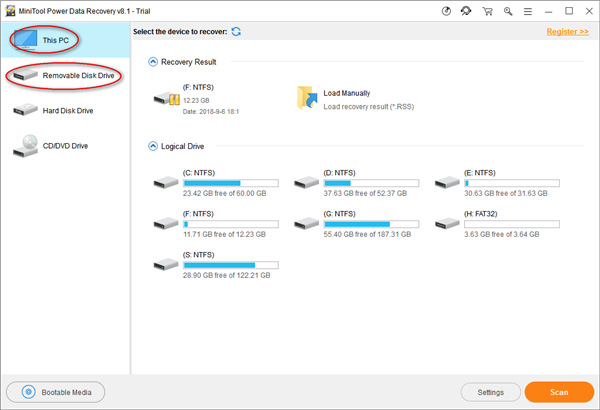Open the Settings button
Image resolution: width=600 pixels, height=410 pixels.
pyautogui.click(x=488, y=391)
